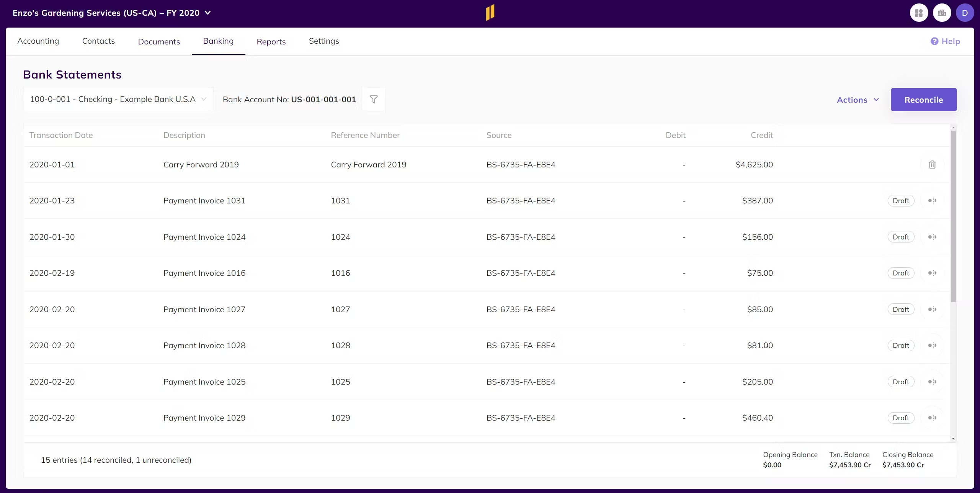Go to the Reports tab
The height and width of the screenshot is (493, 980).
pos(271,42)
